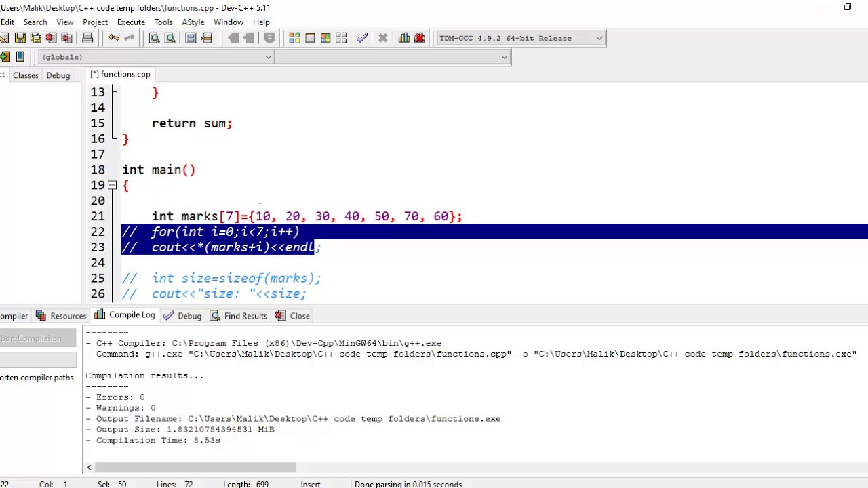Click the 'Lines: 72' status bar entry
The width and height of the screenshot is (868, 488).
174,484
